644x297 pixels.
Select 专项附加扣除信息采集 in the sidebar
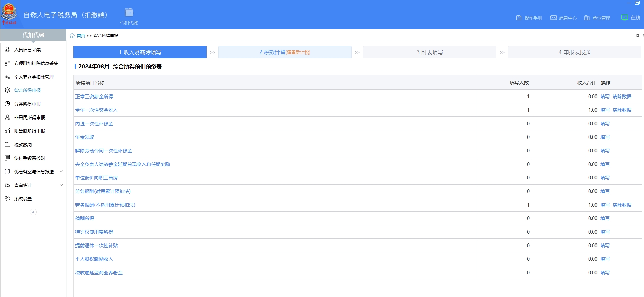tap(36, 63)
